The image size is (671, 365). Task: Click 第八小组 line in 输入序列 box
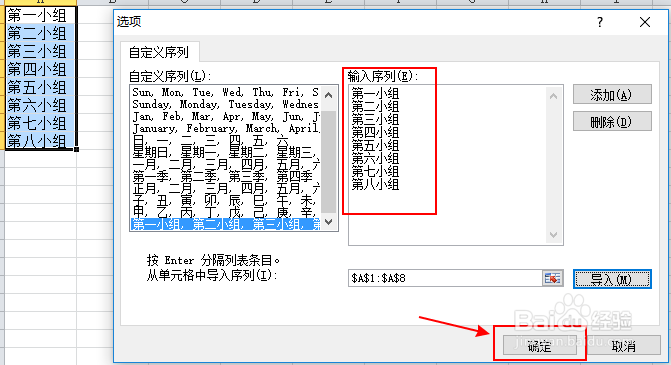click(x=375, y=184)
